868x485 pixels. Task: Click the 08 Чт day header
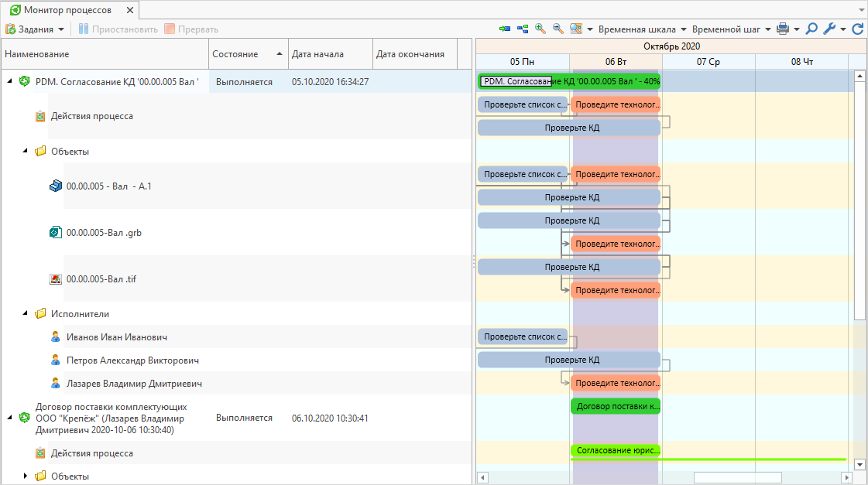click(801, 61)
